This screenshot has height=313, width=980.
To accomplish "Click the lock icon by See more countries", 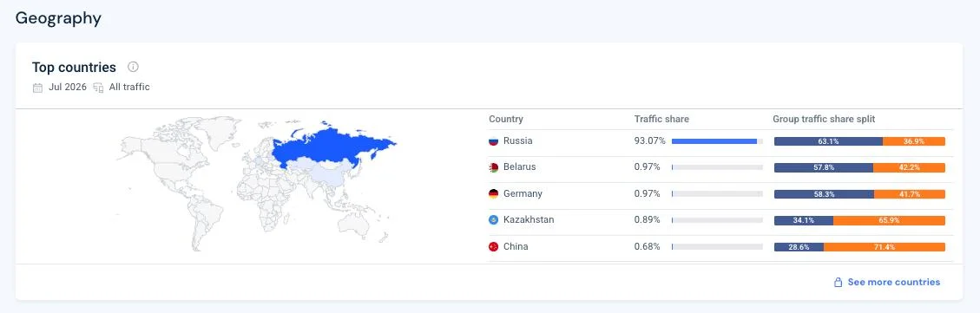I will (x=839, y=283).
